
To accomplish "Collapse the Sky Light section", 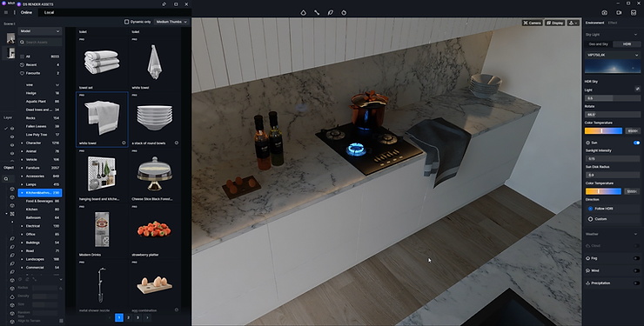I will tap(636, 35).
